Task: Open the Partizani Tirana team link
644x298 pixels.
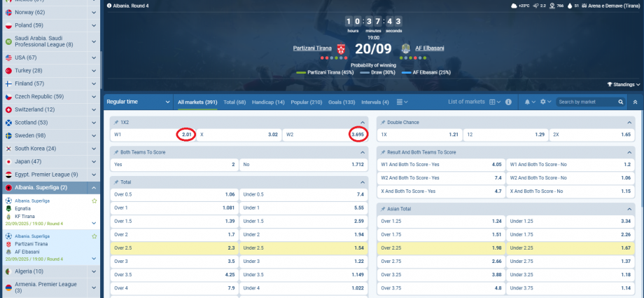Action: point(312,48)
